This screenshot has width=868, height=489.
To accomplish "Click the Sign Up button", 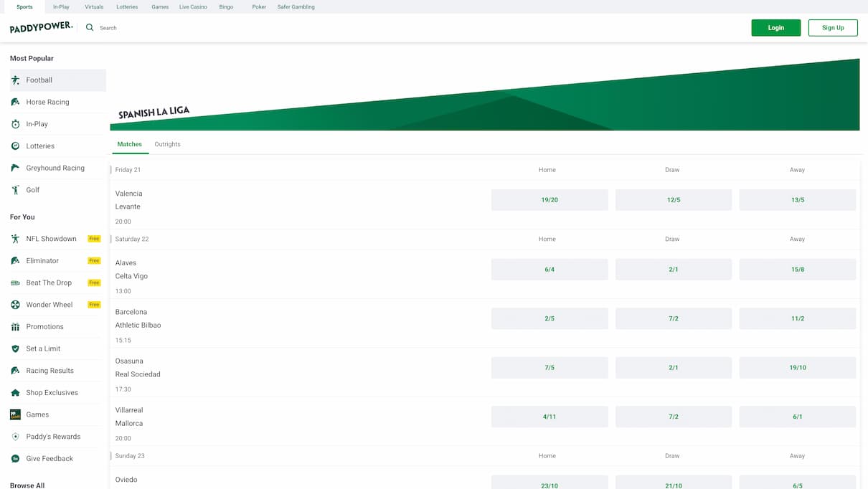I will [x=833, y=27].
